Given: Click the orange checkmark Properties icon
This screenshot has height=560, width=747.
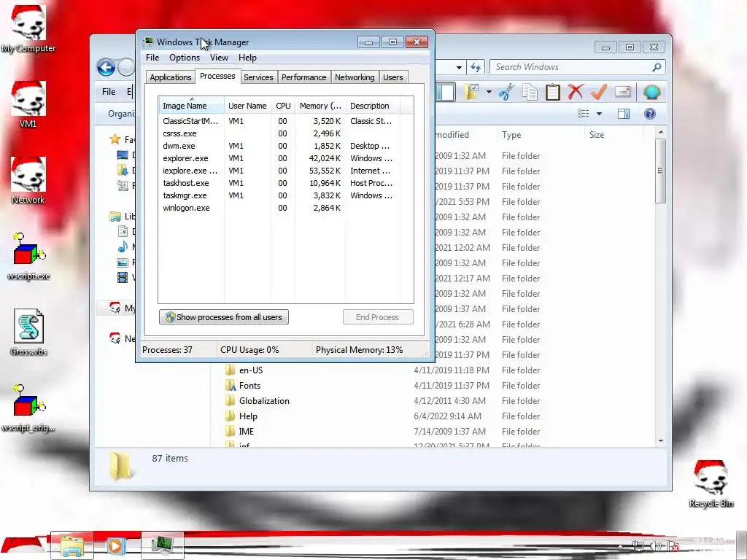Looking at the screenshot, I should pyautogui.click(x=599, y=91).
